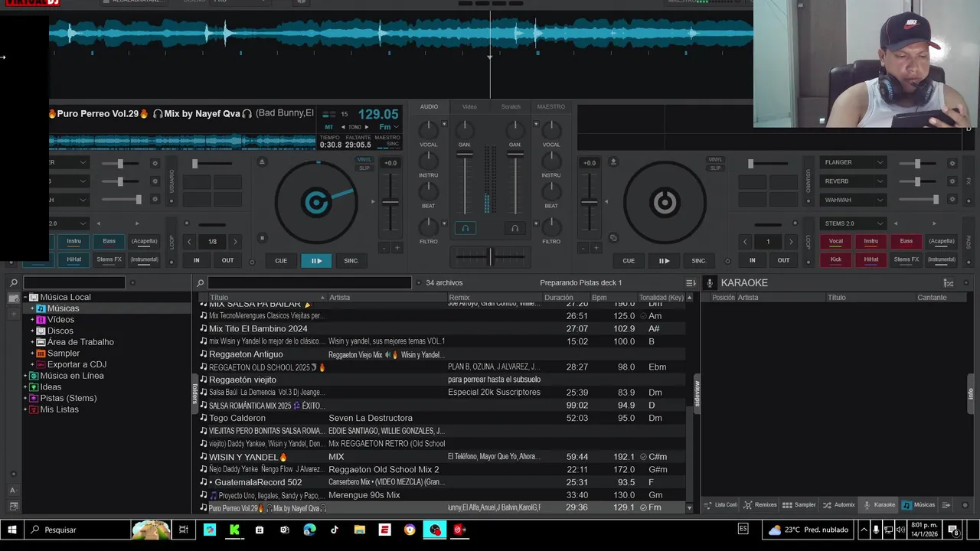Open the Sampler tab in the side panel
Image resolution: width=980 pixels, height=551 pixels.
[x=799, y=505]
